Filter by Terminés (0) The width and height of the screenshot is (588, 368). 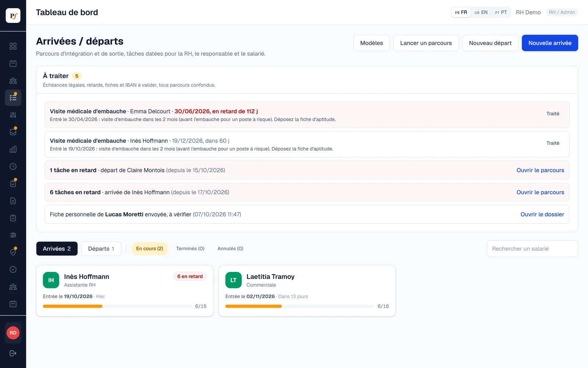(190, 249)
